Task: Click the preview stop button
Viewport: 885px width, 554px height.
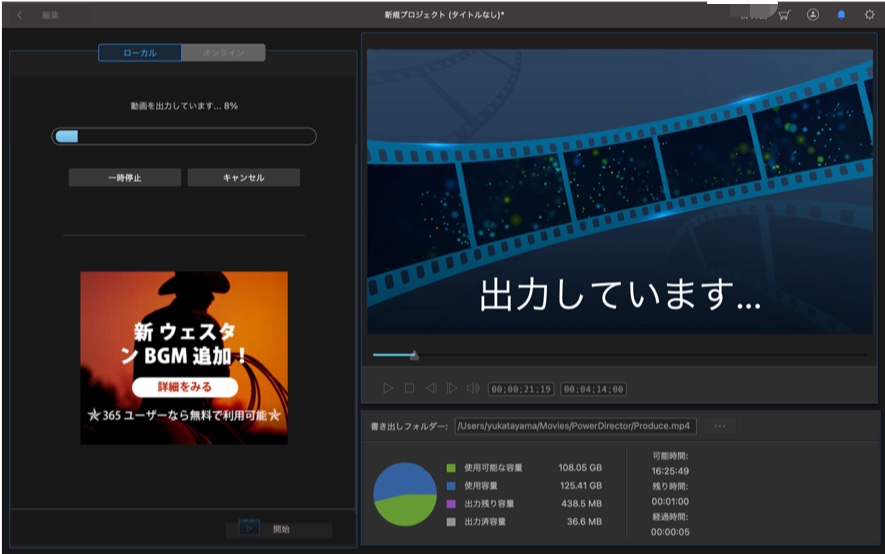Action: [410, 388]
